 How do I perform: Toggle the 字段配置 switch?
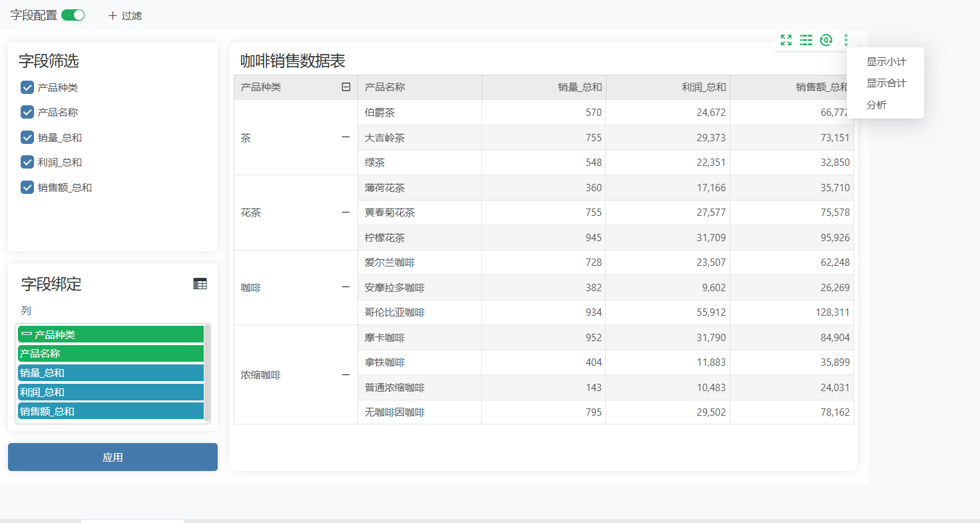click(x=73, y=15)
